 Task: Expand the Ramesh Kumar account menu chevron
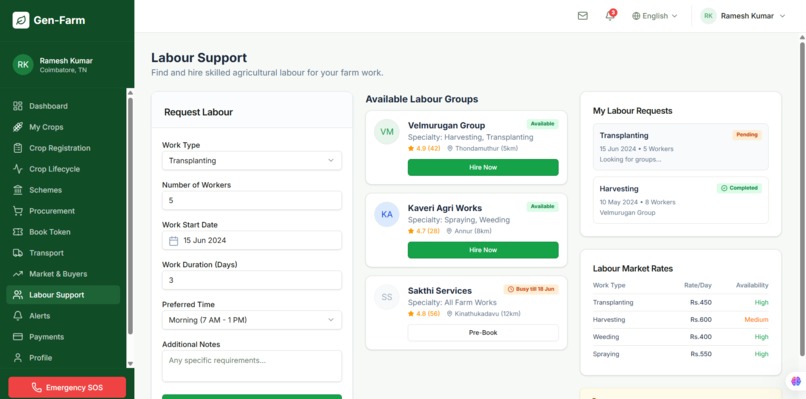point(782,16)
